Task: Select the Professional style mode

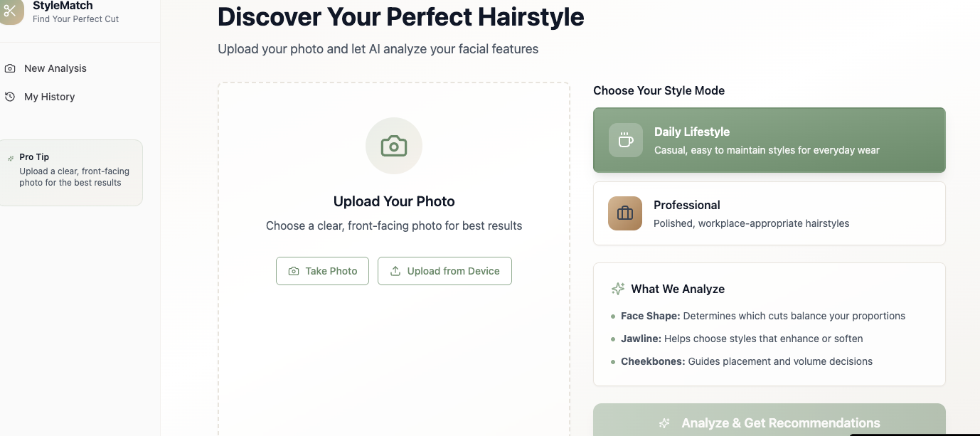Action: (769, 213)
